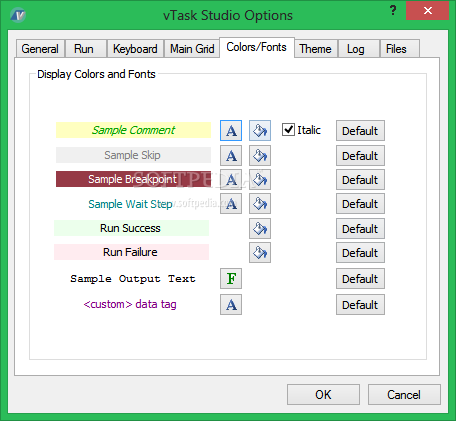Click font color icon for Sample Comment
The image size is (456, 421).
click(x=231, y=131)
